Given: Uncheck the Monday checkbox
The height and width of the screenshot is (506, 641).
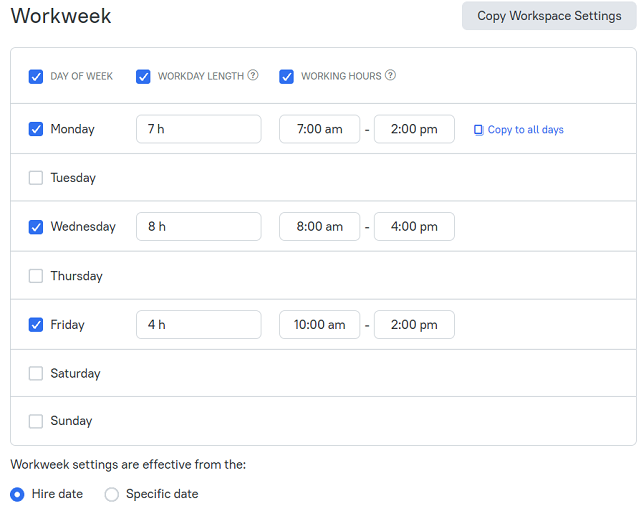Looking at the screenshot, I should click(36, 129).
